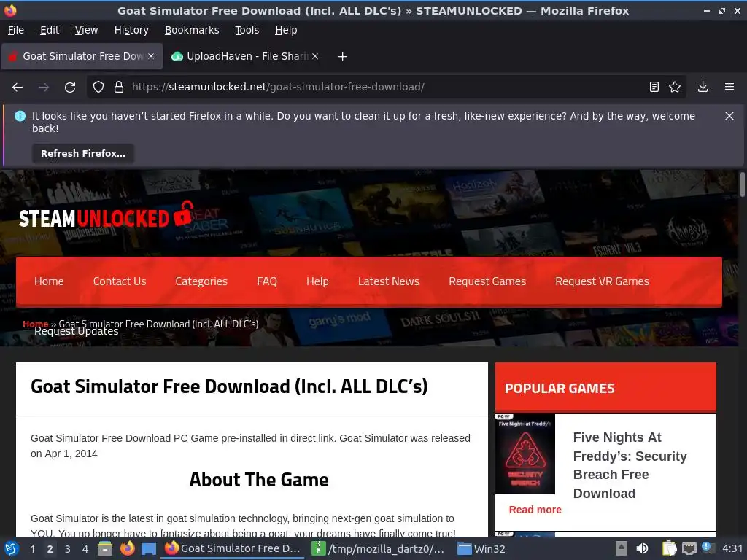Screen dimensions: 747x560
Task: Dismiss the Firefox refresh notification
Action: 729,116
